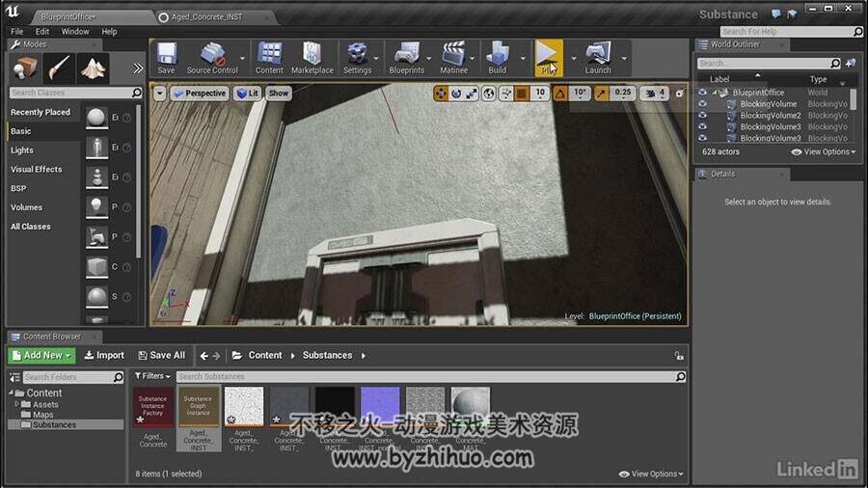Click the Substances breadcrumb path

[x=327, y=355]
